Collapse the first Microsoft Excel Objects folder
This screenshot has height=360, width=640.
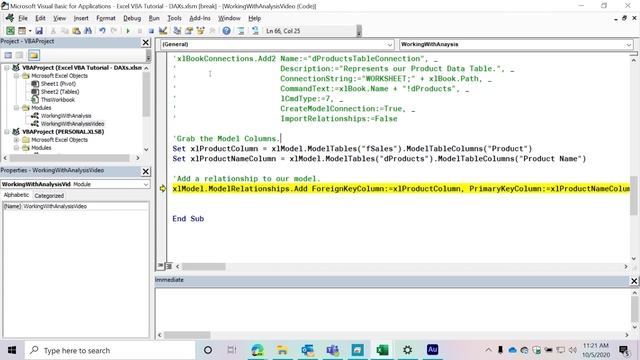pos(16,76)
